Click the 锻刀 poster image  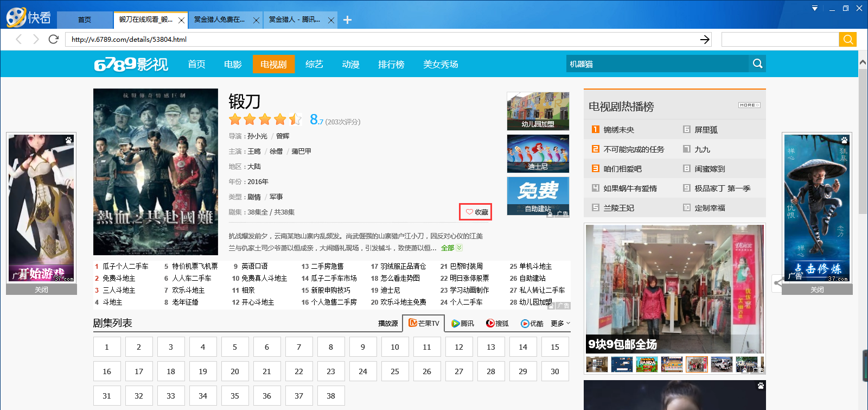(x=156, y=172)
